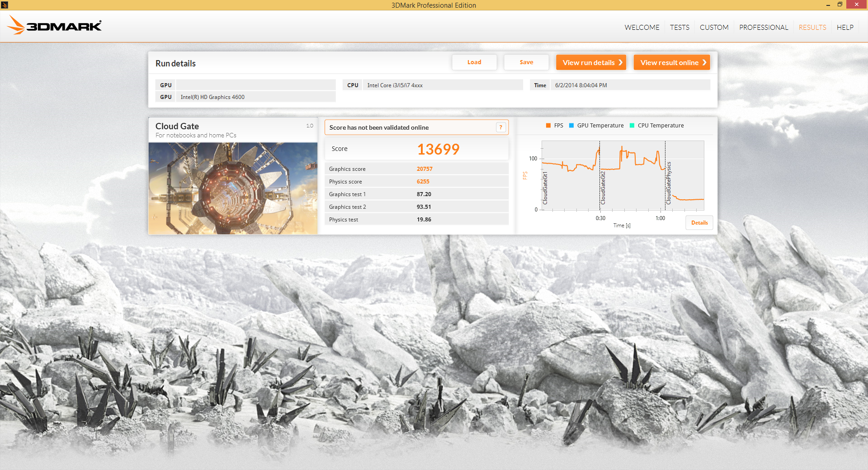Open the validation help question mark
868x470 pixels.
click(500, 127)
